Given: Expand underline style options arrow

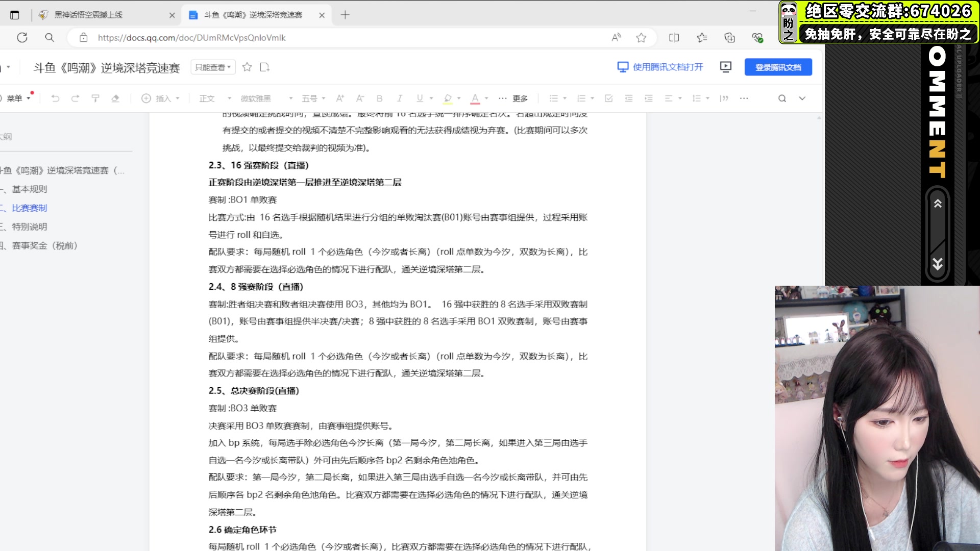Looking at the screenshot, I should pos(431,98).
